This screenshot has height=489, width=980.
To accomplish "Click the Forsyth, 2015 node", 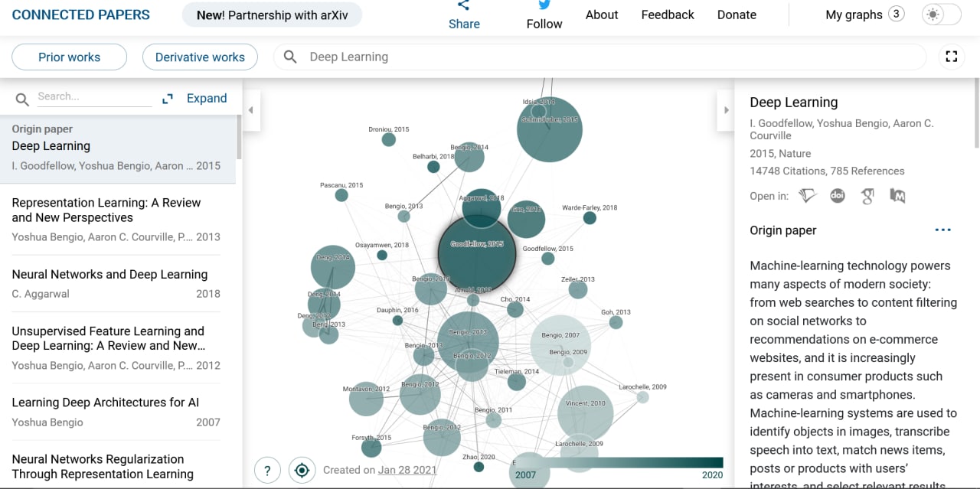I will point(371,447).
